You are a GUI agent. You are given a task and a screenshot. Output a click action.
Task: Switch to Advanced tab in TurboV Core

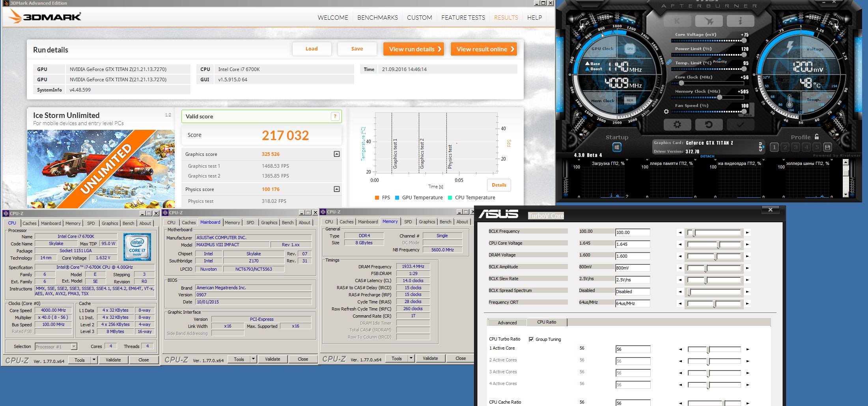507,323
